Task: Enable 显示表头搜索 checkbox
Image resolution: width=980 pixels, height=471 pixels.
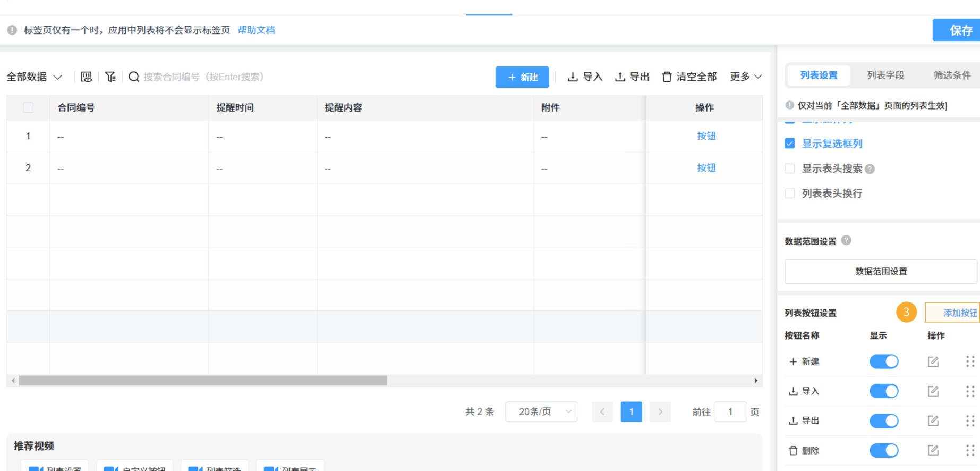Action: [790, 169]
